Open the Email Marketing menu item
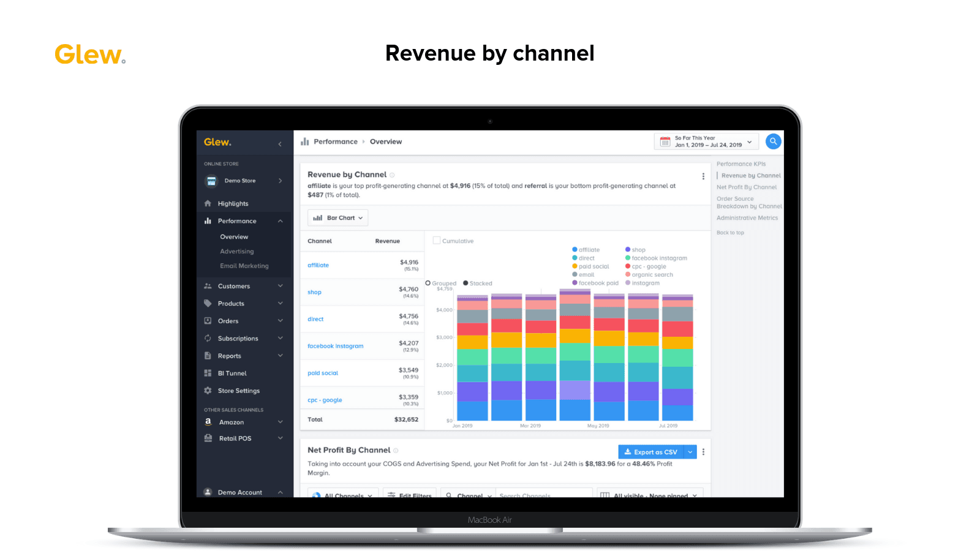 coord(243,265)
